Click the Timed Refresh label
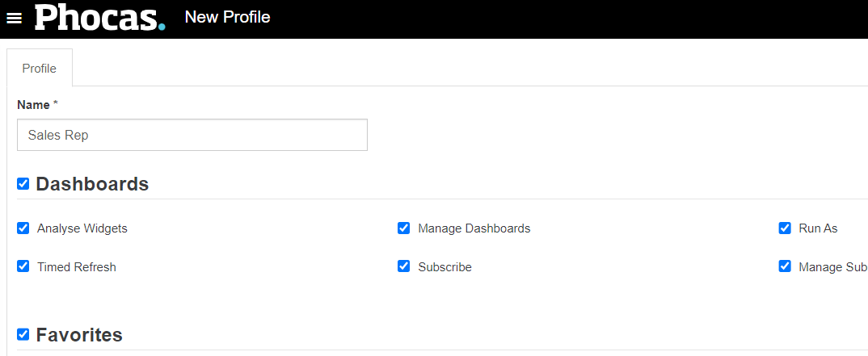Screen dimensions: 868x356 tap(77, 267)
